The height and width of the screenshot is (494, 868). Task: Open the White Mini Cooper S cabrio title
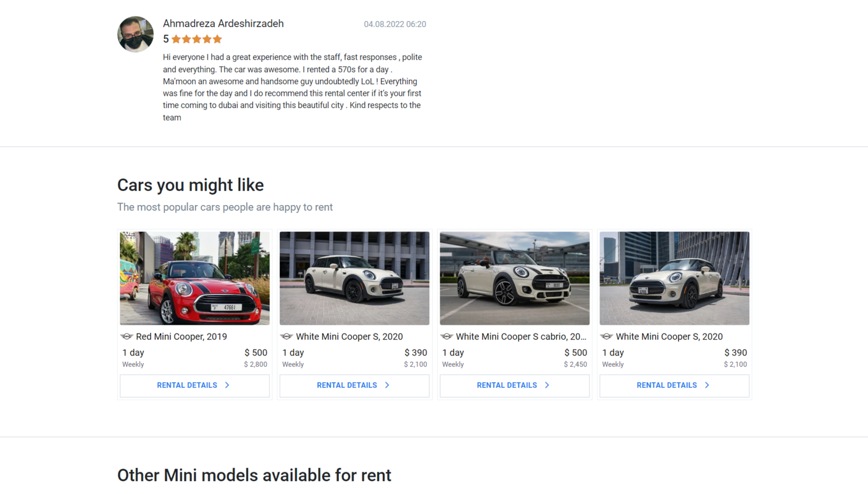521,337
